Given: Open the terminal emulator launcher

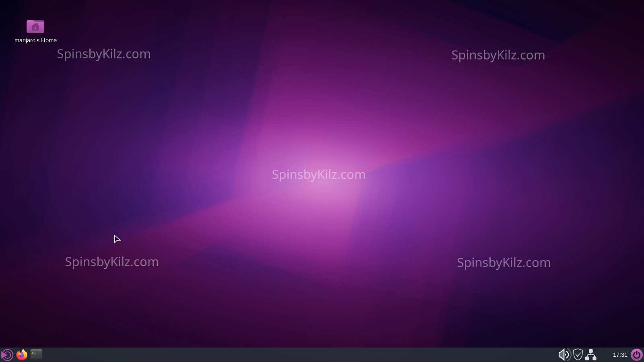Looking at the screenshot, I should point(36,354).
